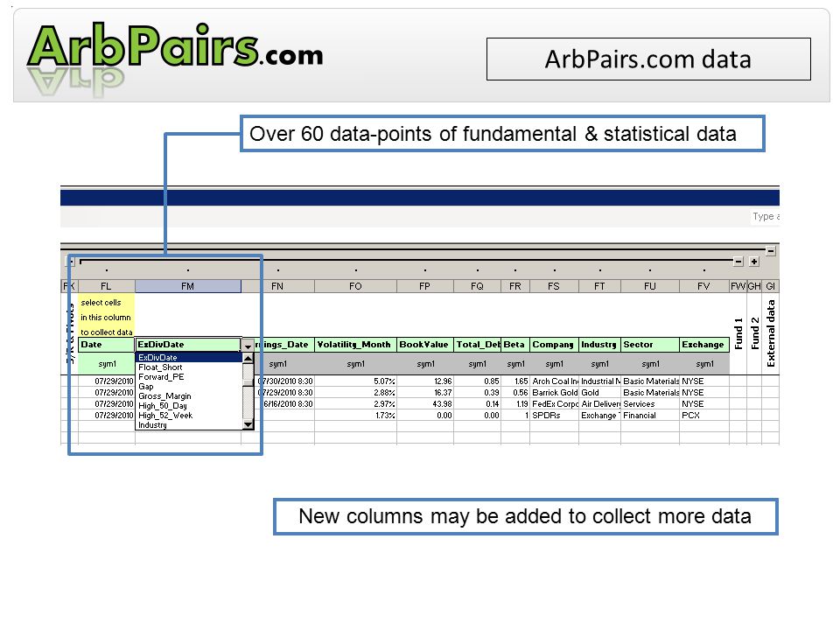The height and width of the screenshot is (630, 840).
Task: Click the Beta header cell
Action: [514, 345]
